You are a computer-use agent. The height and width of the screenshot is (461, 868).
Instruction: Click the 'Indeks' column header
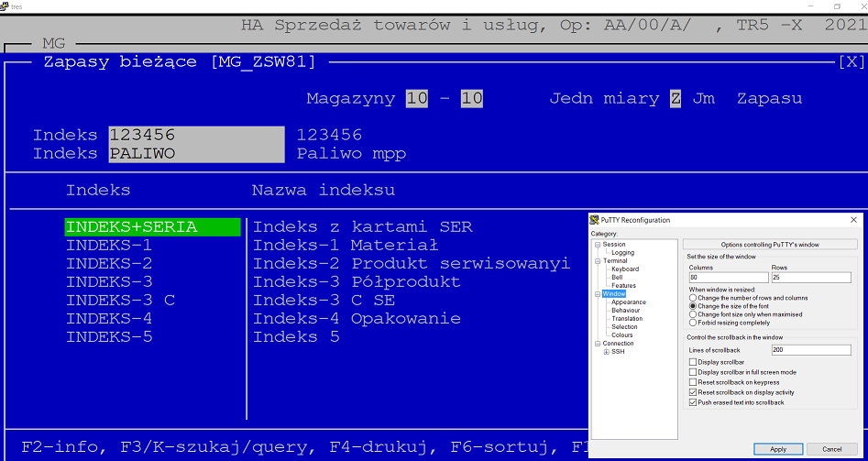coord(98,191)
